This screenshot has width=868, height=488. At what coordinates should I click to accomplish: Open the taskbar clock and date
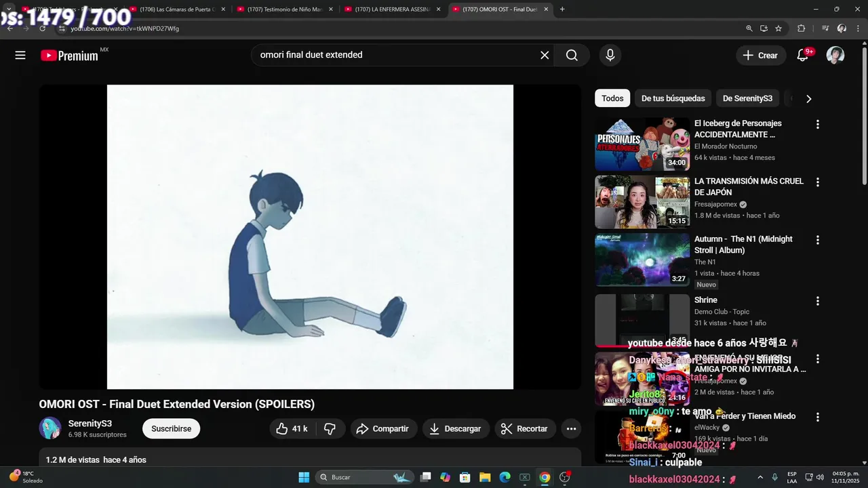[845, 477]
